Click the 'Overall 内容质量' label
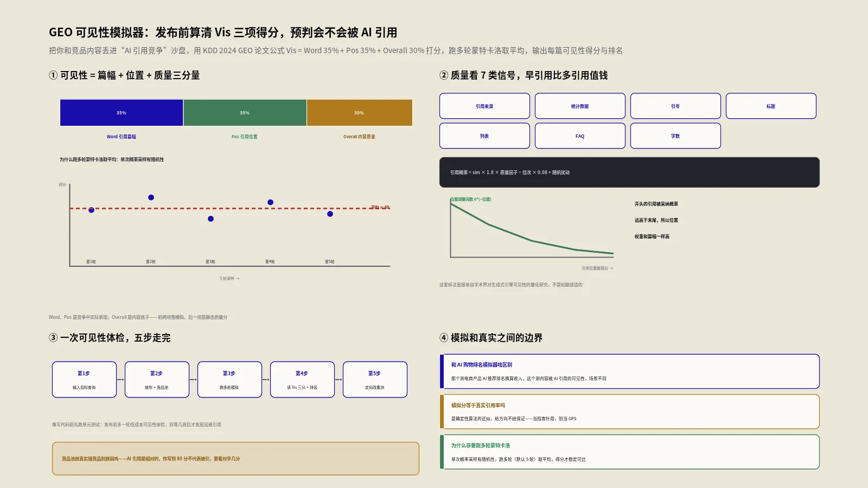The height and width of the screenshot is (488, 868). [x=359, y=137]
